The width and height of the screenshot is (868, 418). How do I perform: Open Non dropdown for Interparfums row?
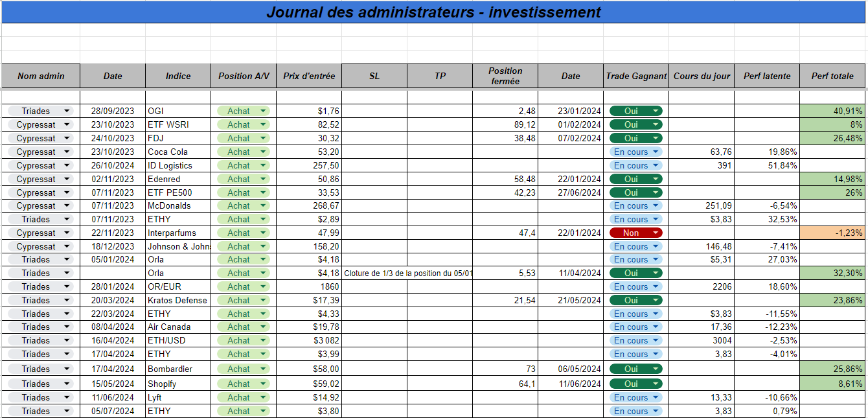click(x=636, y=233)
